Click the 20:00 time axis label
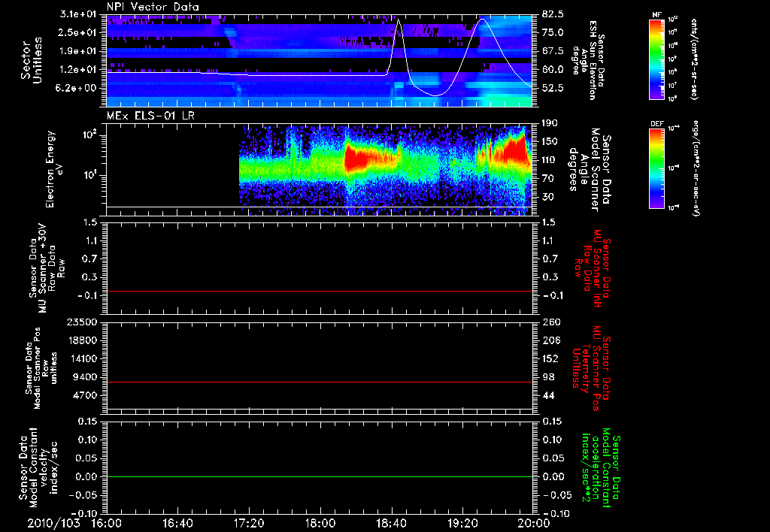This screenshot has height=532, width=770. pos(534,523)
